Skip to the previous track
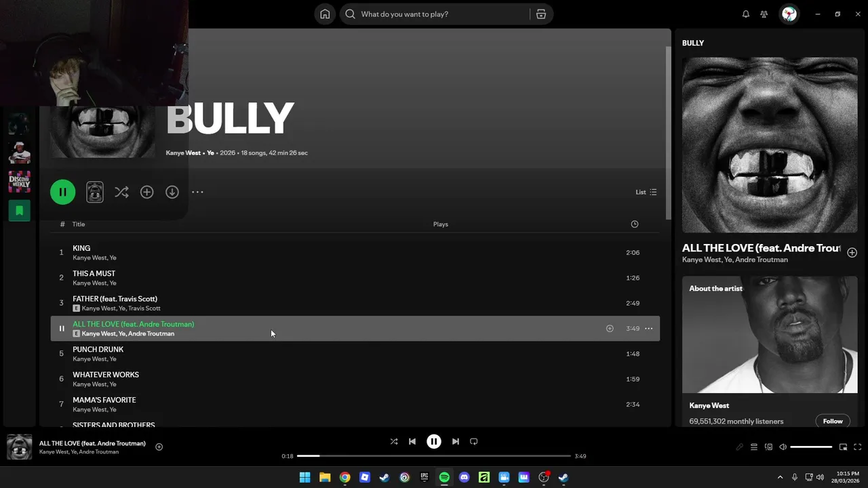 [412, 441]
